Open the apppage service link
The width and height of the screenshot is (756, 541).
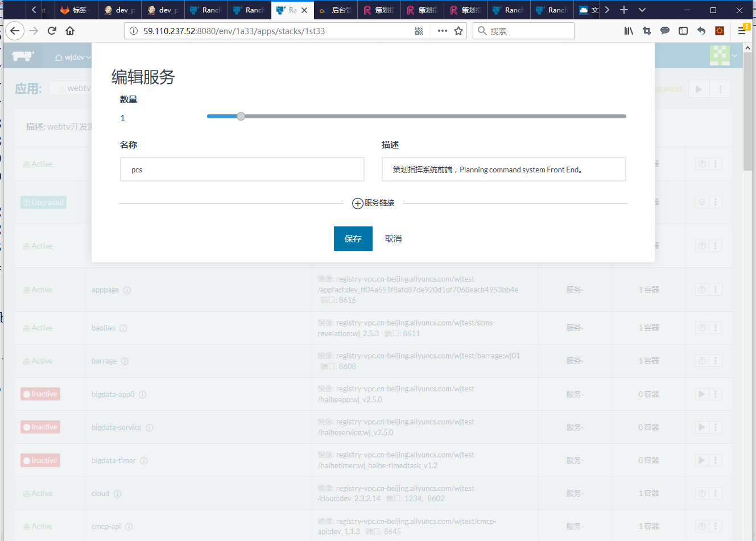pos(105,290)
